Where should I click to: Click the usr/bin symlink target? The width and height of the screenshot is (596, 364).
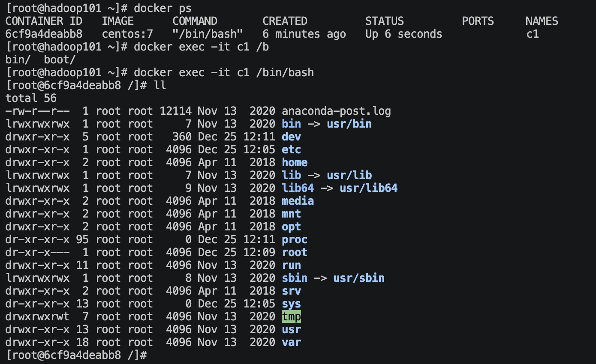click(349, 124)
